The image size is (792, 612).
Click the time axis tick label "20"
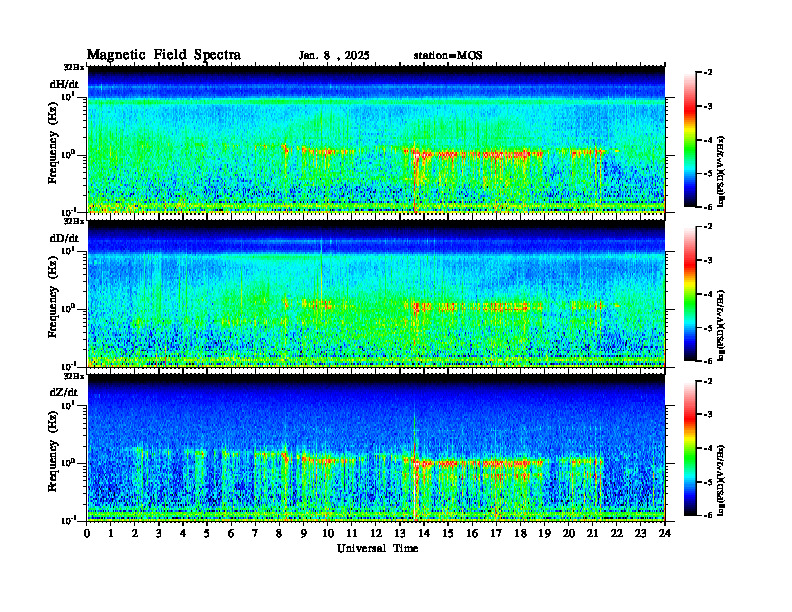pyautogui.click(x=569, y=534)
